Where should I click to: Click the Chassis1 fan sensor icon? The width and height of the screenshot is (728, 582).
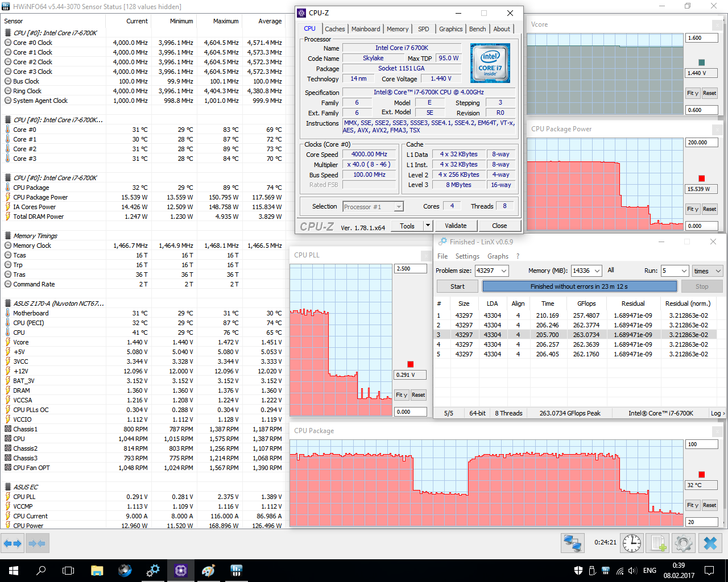pos(8,429)
